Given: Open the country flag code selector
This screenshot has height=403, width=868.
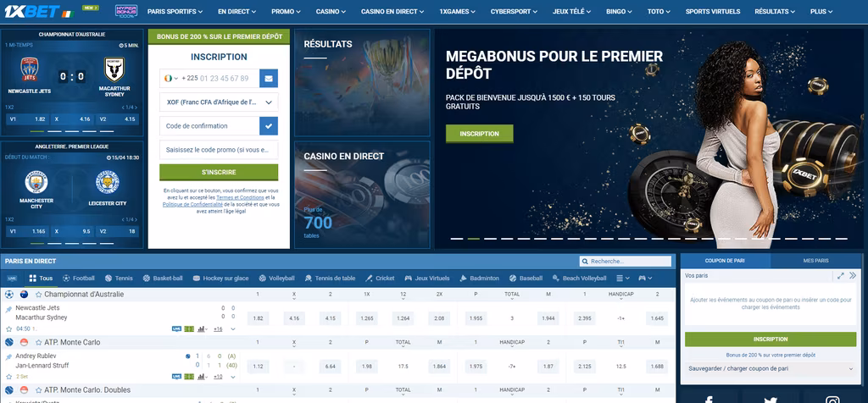Looking at the screenshot, I should pos(171,79).
